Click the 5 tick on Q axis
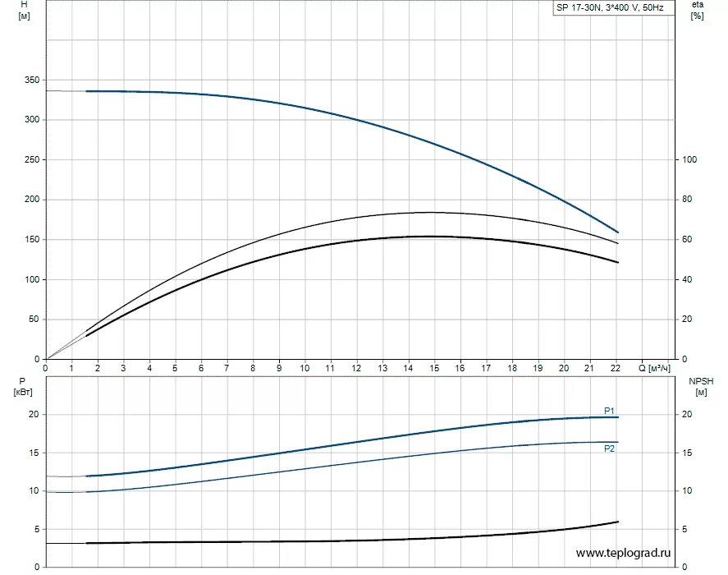The height and width of the screenshot is (575, 728). pos(175,369)
